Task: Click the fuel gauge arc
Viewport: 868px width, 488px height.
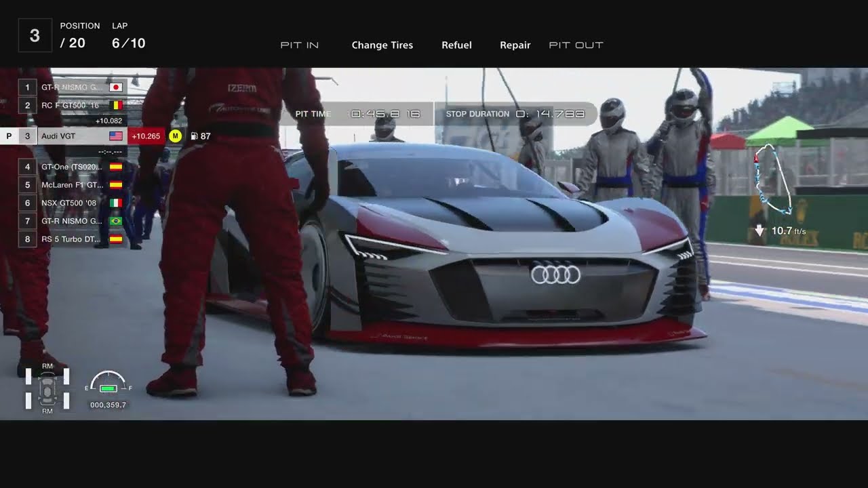Action: click(108, 378)
